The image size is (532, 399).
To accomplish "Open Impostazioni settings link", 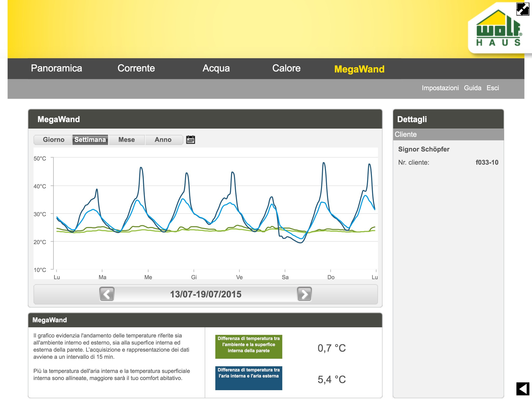I will (x=440, y=88).
